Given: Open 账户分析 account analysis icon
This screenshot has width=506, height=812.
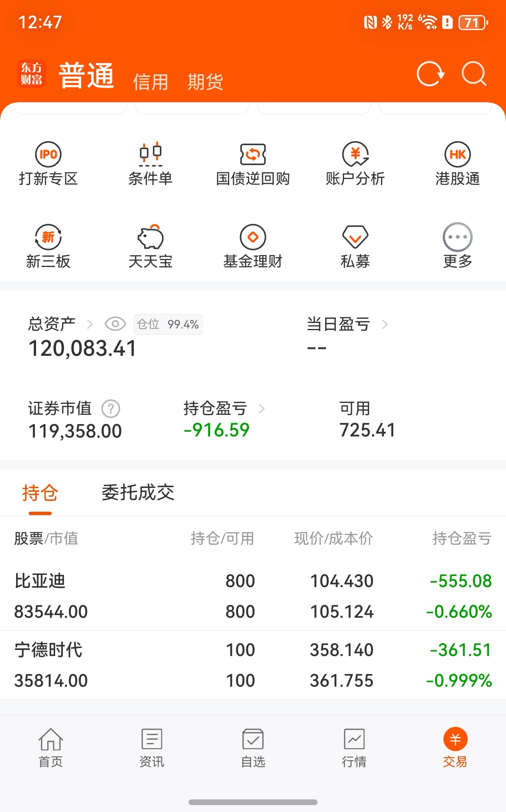Looking at the screenshot, I should click(355, 154).
